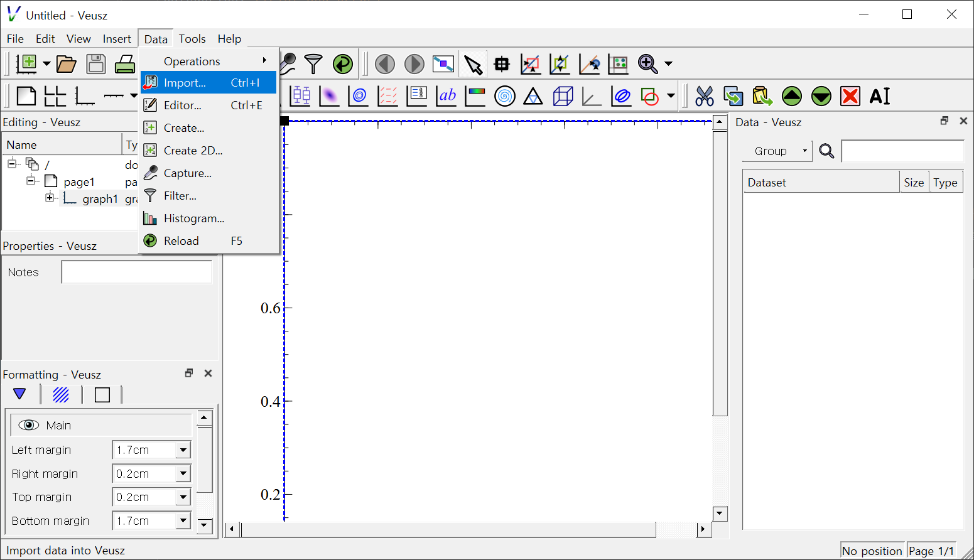This screenshot has width=974, height=560.
Task: Open the shapes widget dropdown arrow
Action: coord(671,96)
